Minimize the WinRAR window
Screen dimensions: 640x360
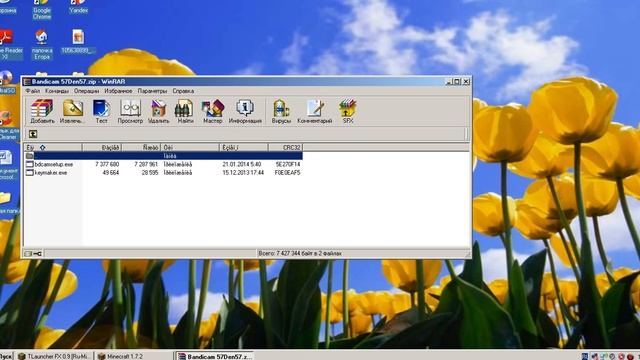(449, 82)
